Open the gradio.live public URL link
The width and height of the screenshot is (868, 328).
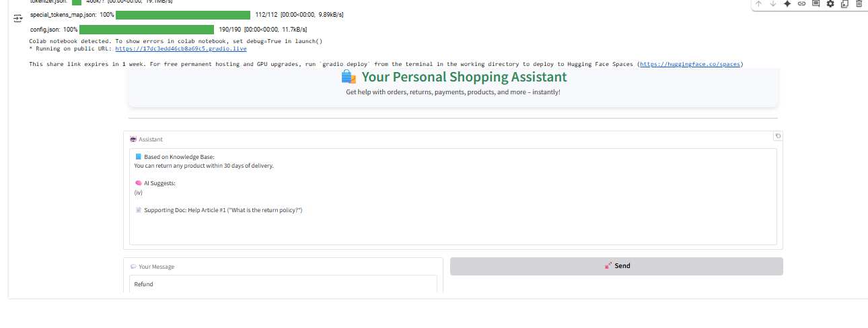[181, 48]
